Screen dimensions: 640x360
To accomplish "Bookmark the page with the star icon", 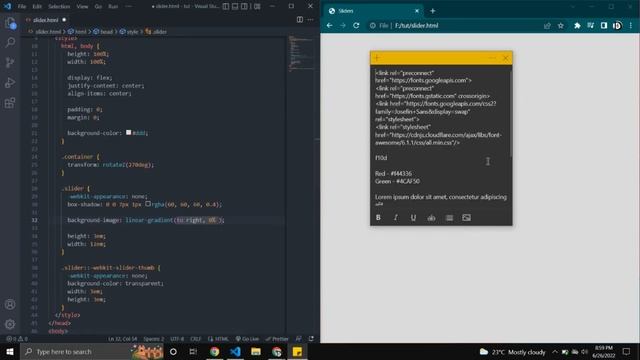I will [561, 26].
